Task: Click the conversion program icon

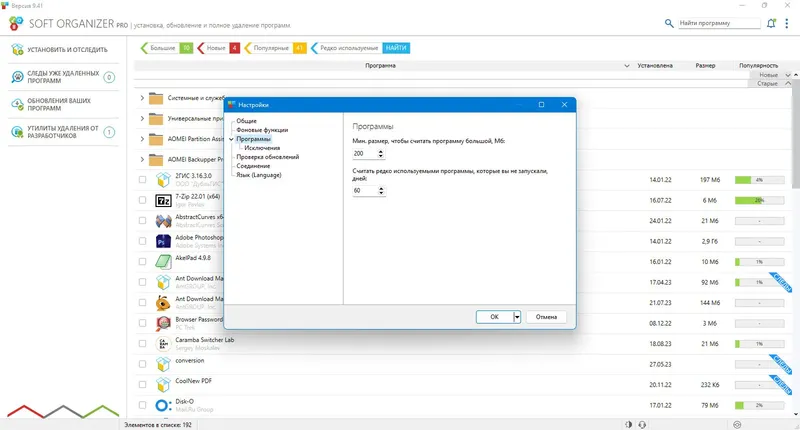Action: 163,364
